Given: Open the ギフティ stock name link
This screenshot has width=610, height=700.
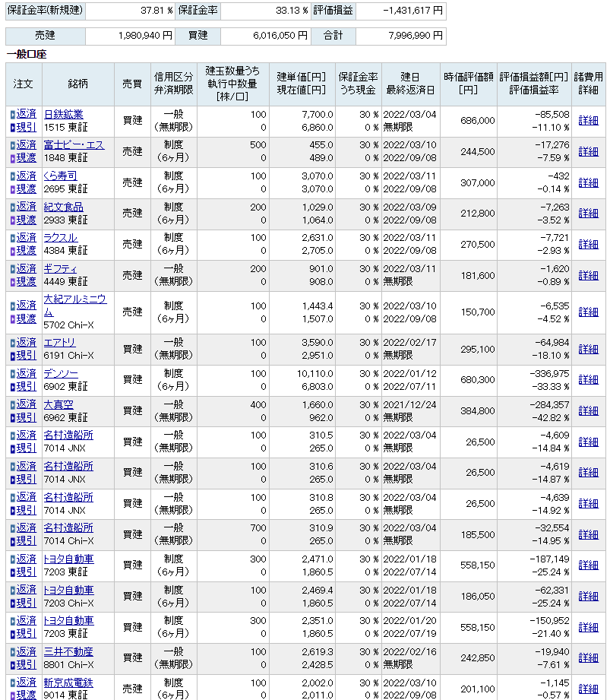Looking at the screenshot, I should [60, 268].
